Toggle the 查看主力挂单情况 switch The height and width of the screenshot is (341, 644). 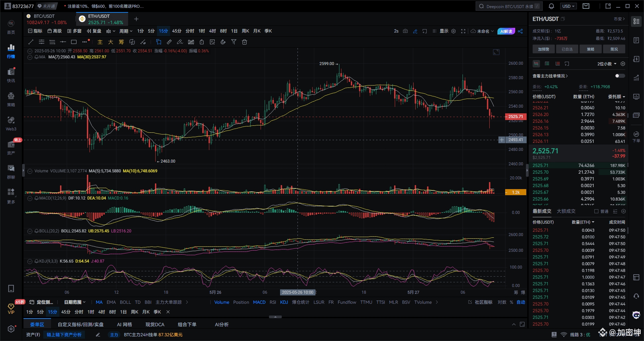tap(620, 76)
